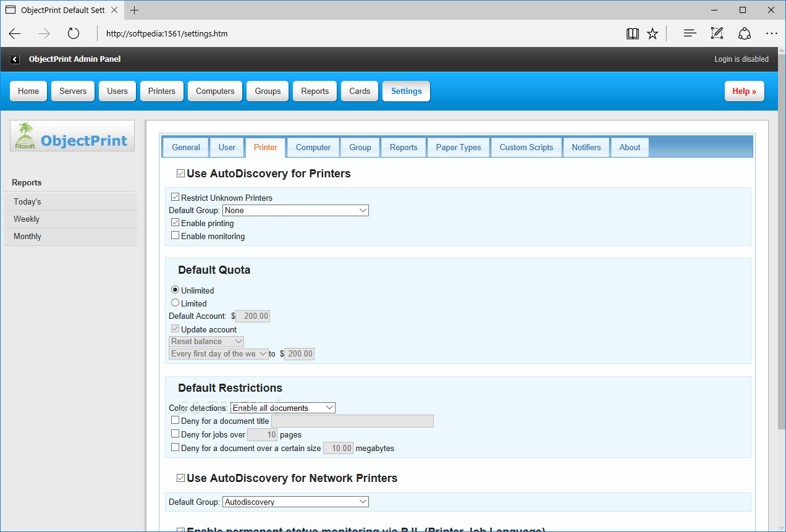Click the browser Forward arrow
Screen dimensions: 786x532
click(x=44, y=33)
